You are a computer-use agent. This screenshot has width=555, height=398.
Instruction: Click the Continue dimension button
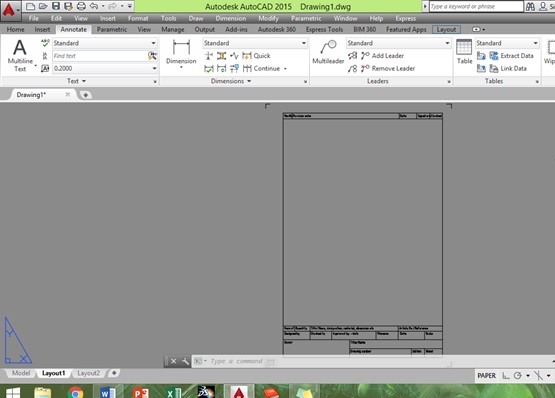click(x=261, y=68)
